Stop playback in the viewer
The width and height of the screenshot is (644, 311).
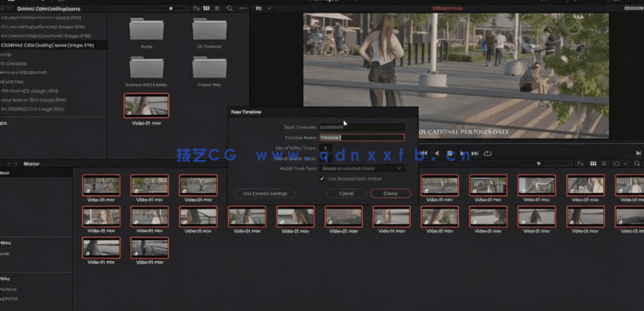point(450,154)
